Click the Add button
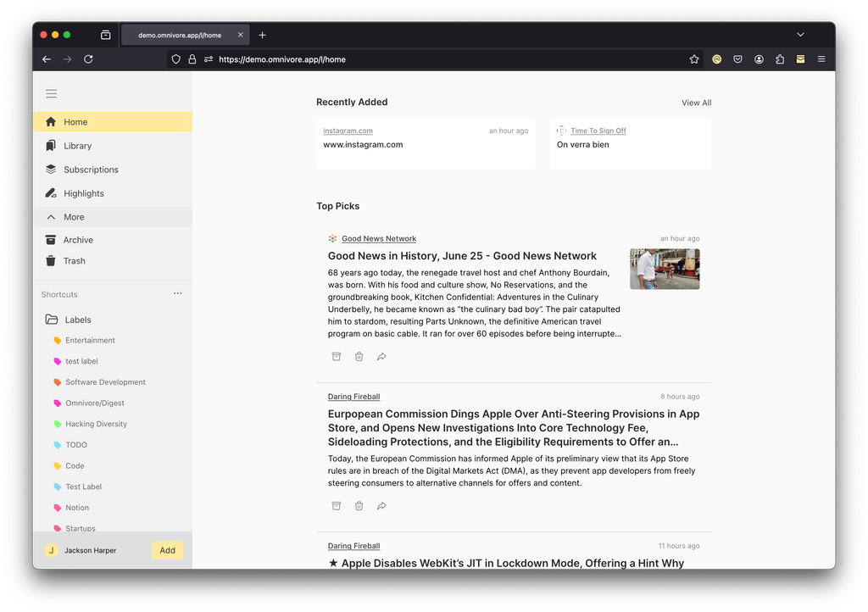The height and width of the screenshot is (612, 868). click(167, 550)
